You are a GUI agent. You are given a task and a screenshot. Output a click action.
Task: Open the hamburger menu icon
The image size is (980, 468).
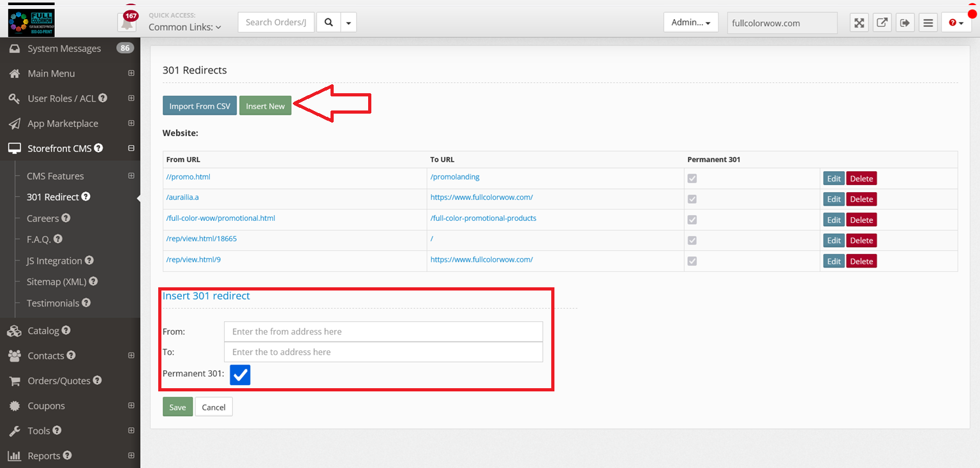tap(928, 23)
